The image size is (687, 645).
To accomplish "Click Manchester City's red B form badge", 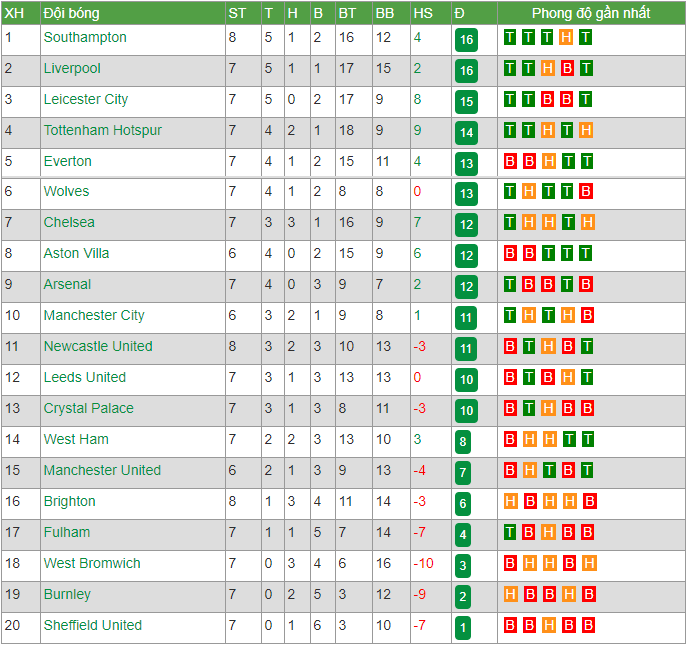I will click(588, 315).
